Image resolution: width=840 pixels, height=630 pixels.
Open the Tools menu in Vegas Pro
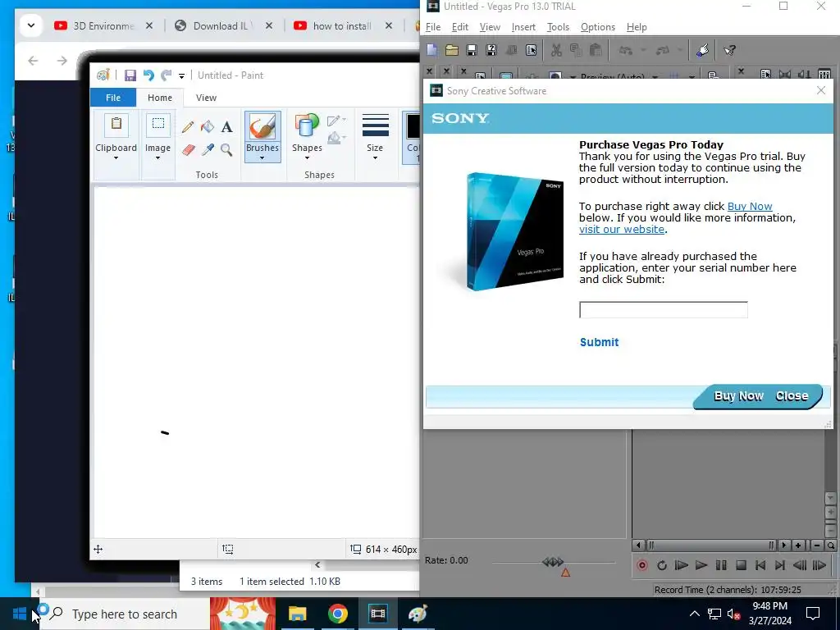click(x=558, y=27)
